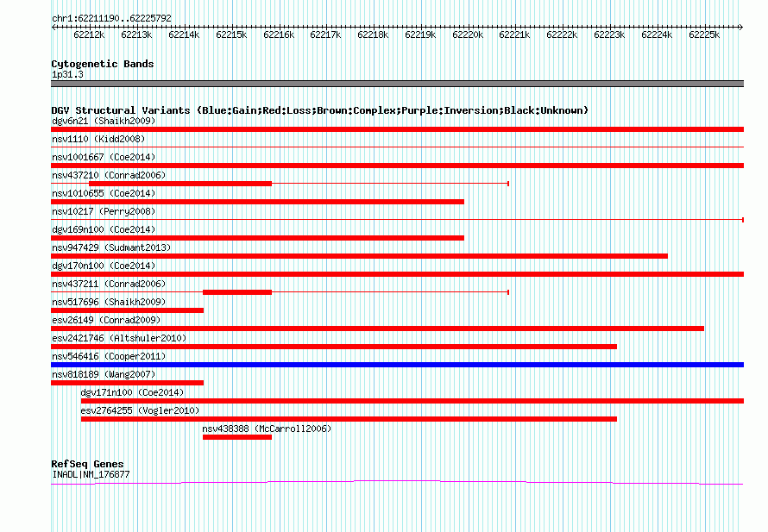Click the red bar of dgv169n100

point(258,238)
